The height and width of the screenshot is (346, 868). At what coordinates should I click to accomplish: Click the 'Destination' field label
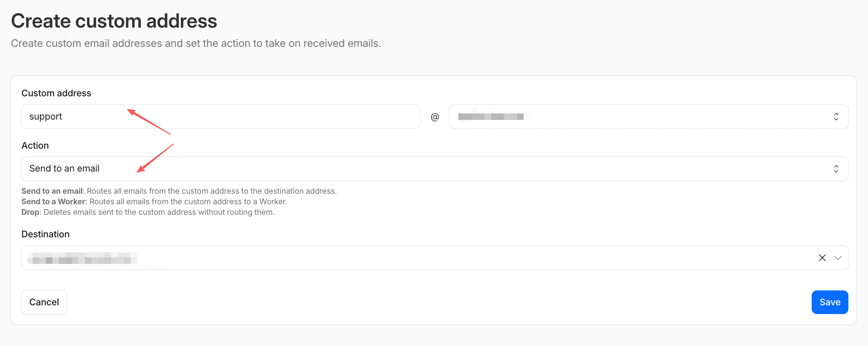tap(45, 234)
